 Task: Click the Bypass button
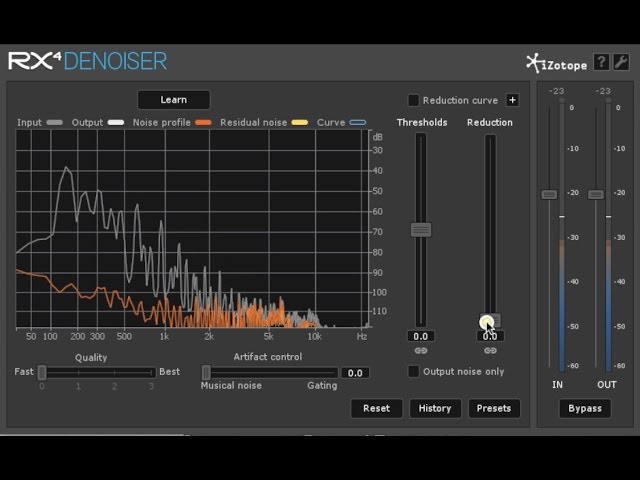[585, 408]
